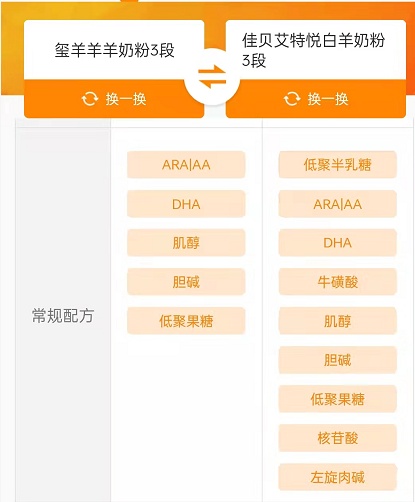Tap 核苷酸 ingredient tag

(338, 438)
